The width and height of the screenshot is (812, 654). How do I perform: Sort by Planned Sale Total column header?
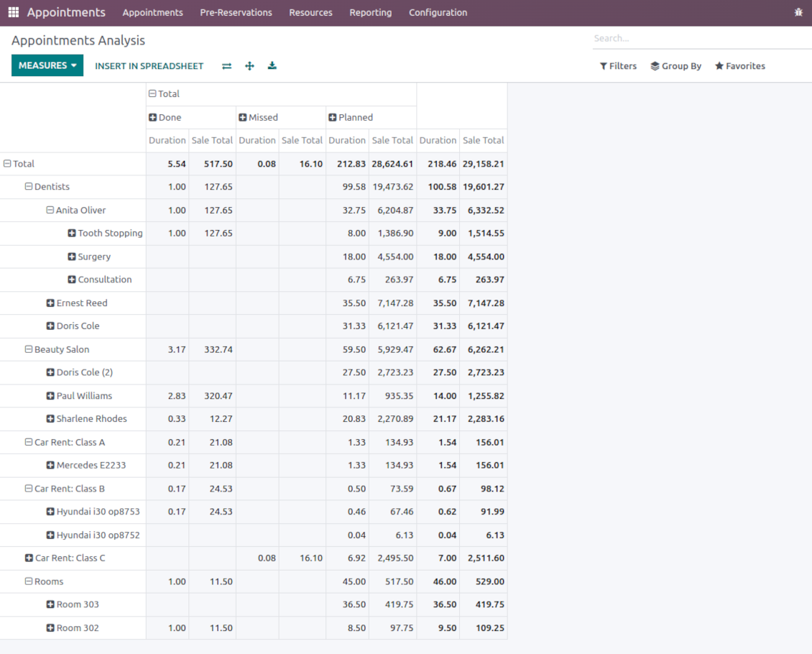[392, 140]
